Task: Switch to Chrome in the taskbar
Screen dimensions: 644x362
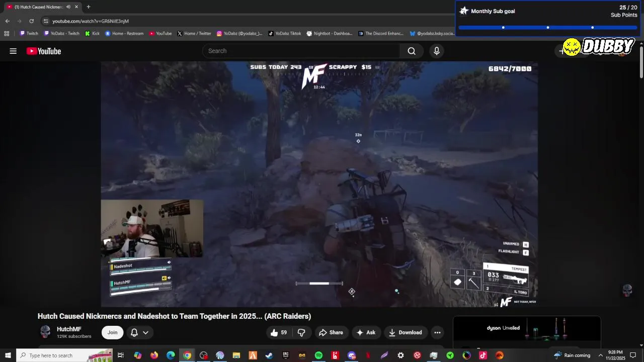Action: click(x=187, y=355)
